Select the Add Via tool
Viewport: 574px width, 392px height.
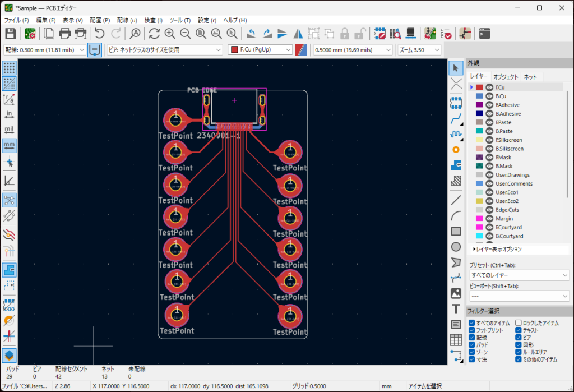tap(456, 150)
